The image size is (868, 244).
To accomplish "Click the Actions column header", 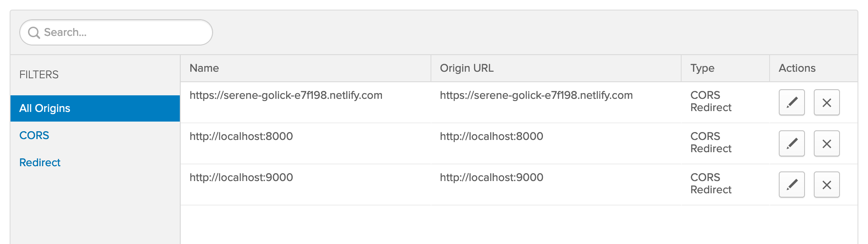I will 797,68.
